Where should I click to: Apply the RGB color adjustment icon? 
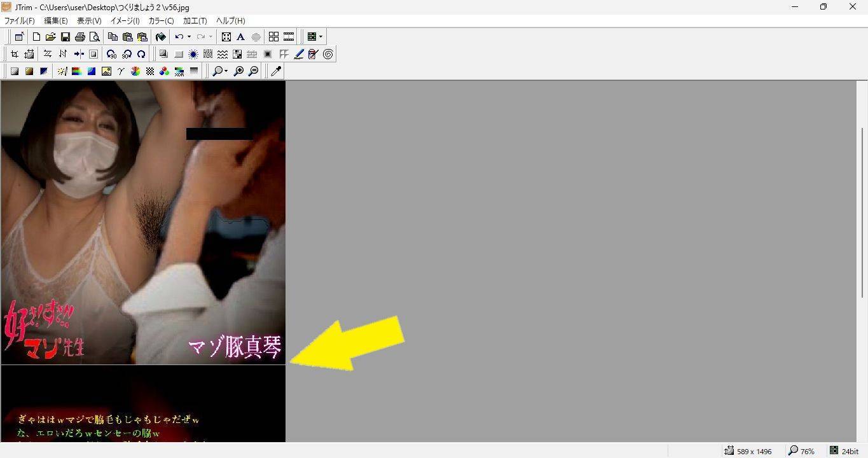click(x=165, y=71)
